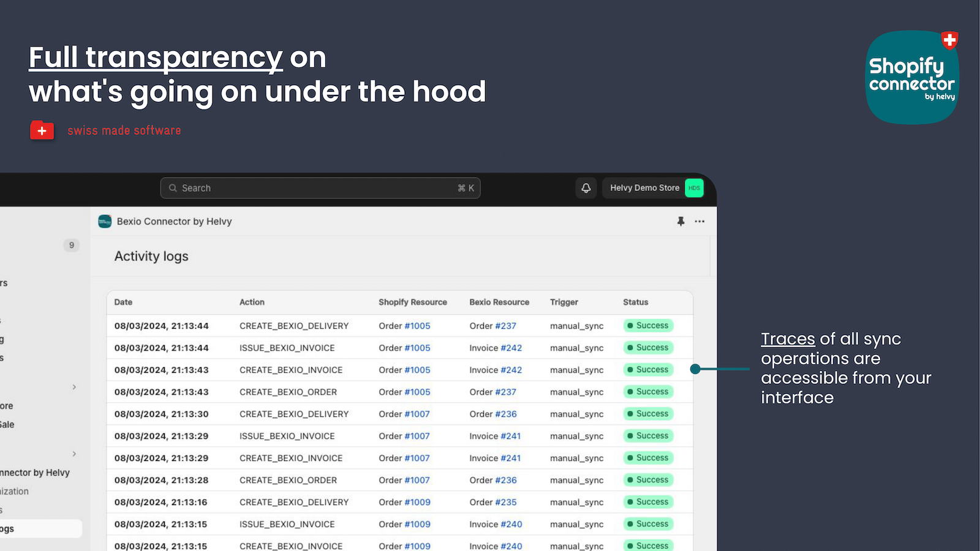Open Order #1009 in ISSUE_BEXIO_INVOICE 21:13:15 row
Screen dimensions: 980x551
pyautogui.click(x=417, y=524)
